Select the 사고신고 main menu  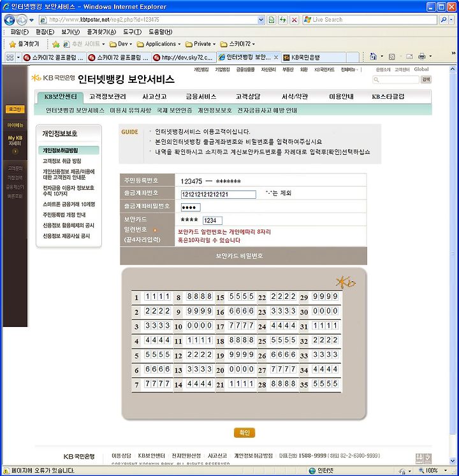click(154, 97)
